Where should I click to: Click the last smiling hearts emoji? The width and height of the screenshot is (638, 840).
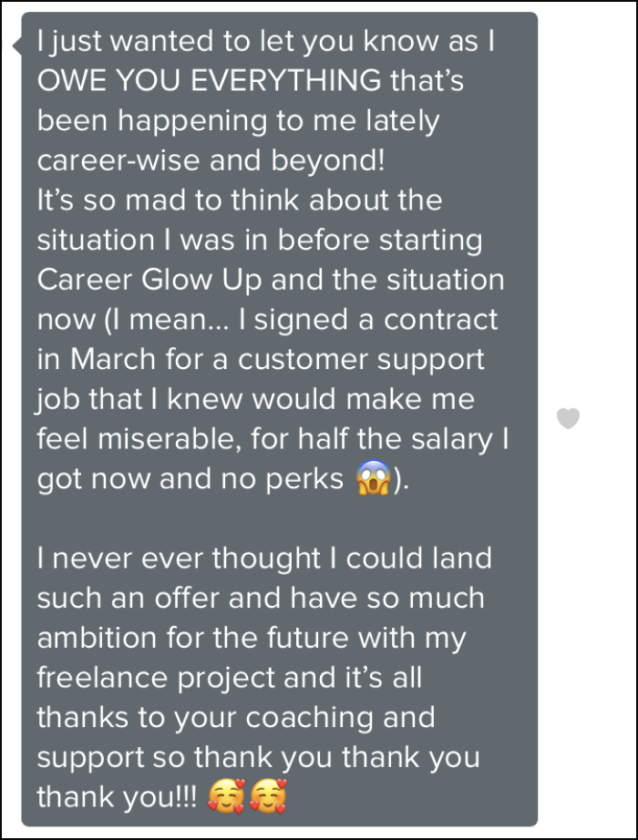point(271,798)
